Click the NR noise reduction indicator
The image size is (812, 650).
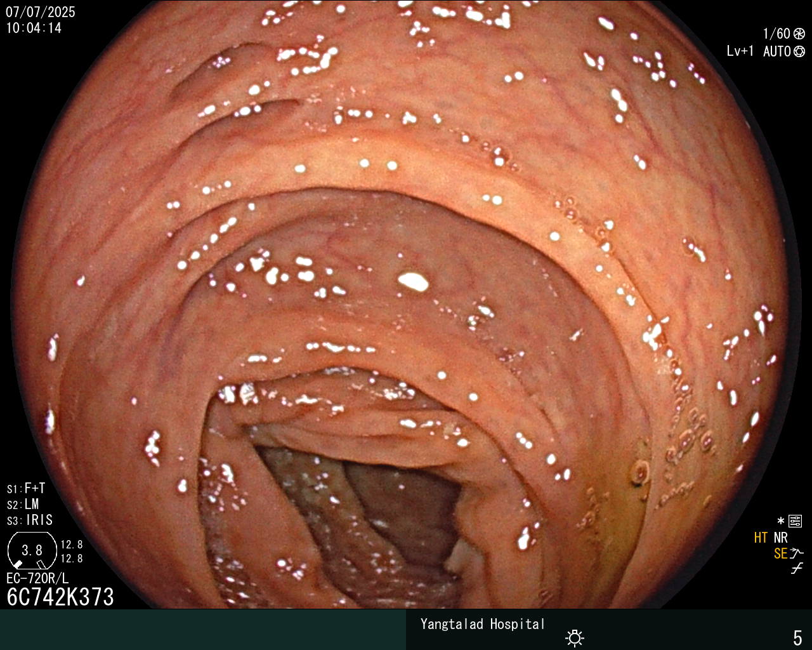point(781,538)
